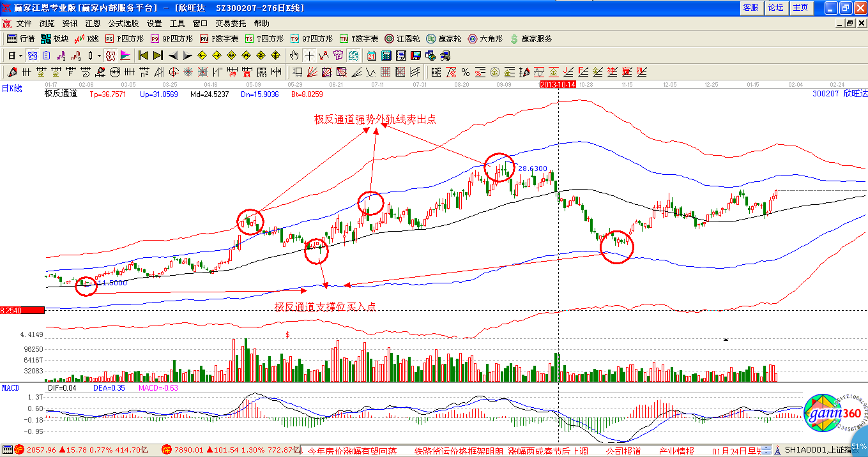Toggle the crosshair cursor tool
Viewport: 868px width, 457px height.
click(x=309, y=56)
